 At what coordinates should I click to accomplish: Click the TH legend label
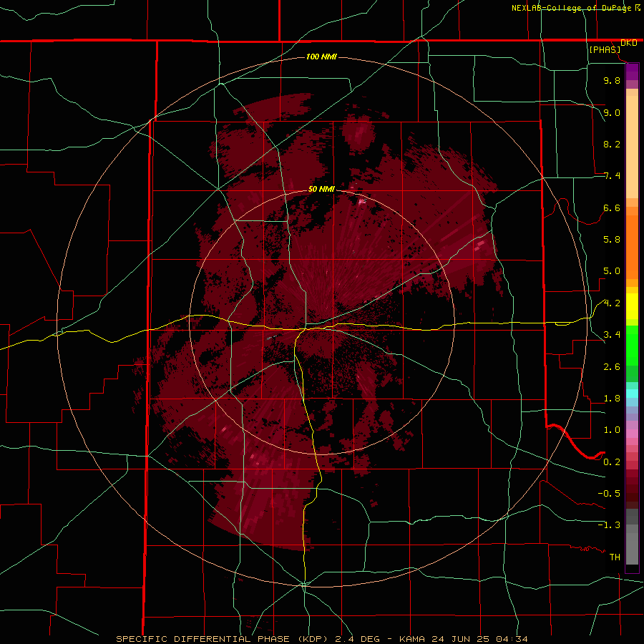point(615,557)
